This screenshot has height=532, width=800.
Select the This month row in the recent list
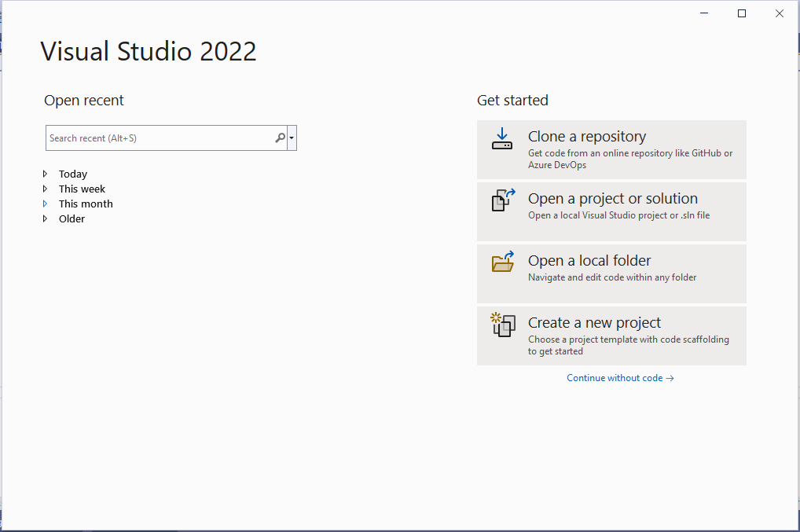(86, 204)
